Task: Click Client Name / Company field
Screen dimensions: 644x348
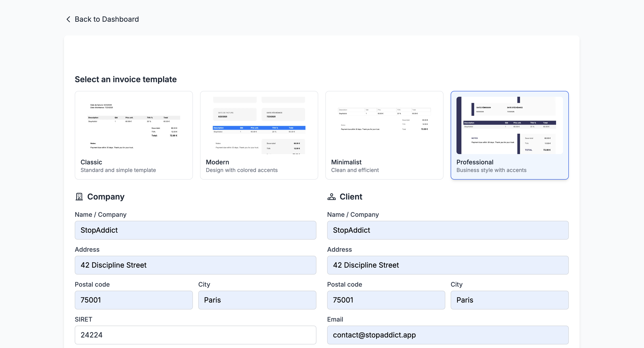Action: coord(448,230)
